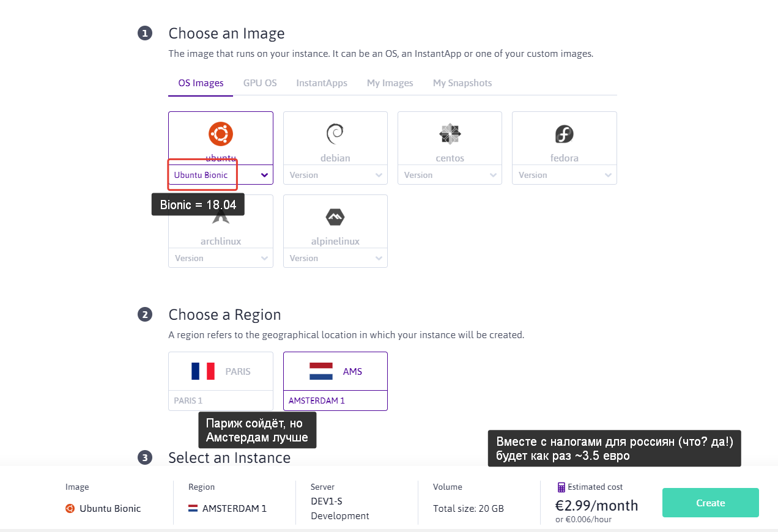Open the Alpine Linux version dropdown
The image size is (778, 532).
pos(335,258)
